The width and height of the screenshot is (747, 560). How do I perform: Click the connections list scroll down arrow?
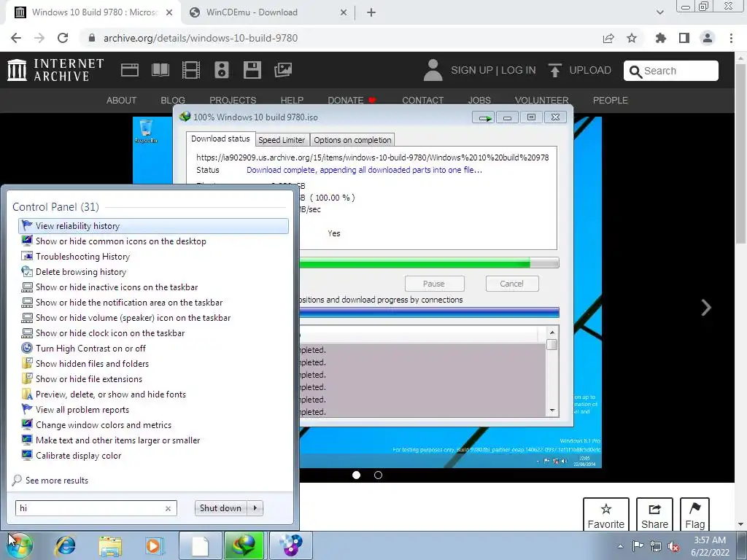pos(552,411)
